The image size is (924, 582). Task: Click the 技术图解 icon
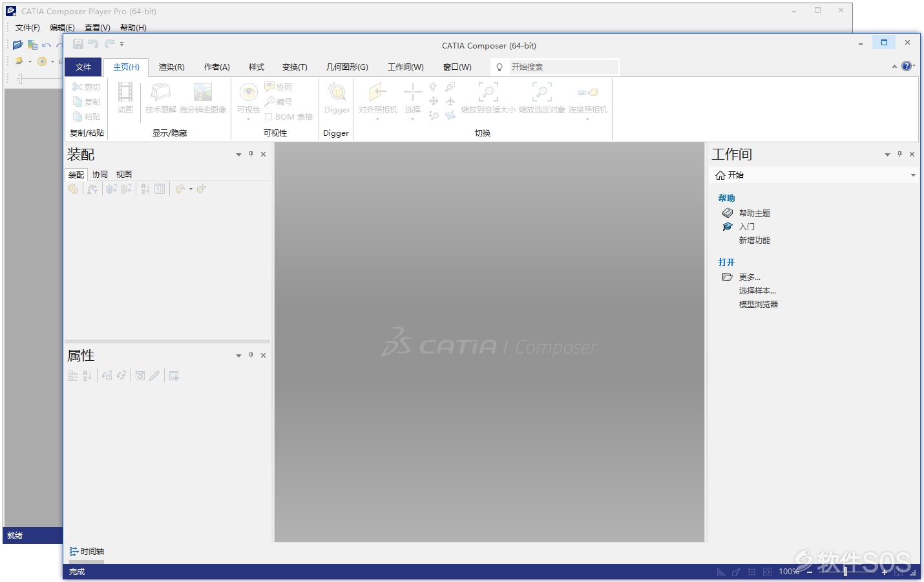coord(160,92)
